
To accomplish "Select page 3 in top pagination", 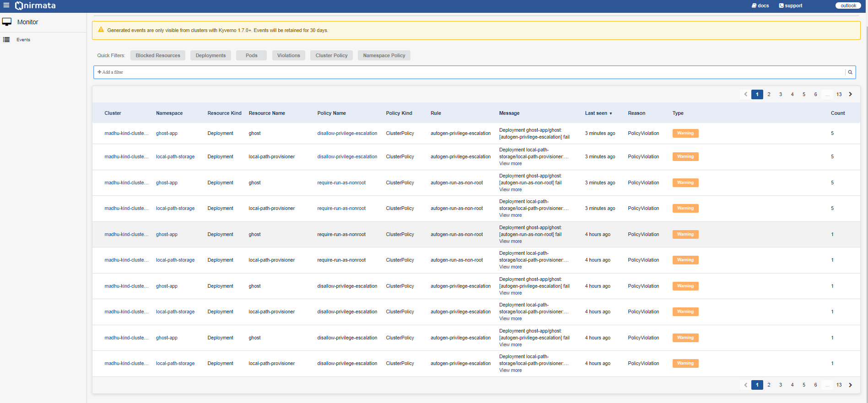I will [x=781, y=94].
